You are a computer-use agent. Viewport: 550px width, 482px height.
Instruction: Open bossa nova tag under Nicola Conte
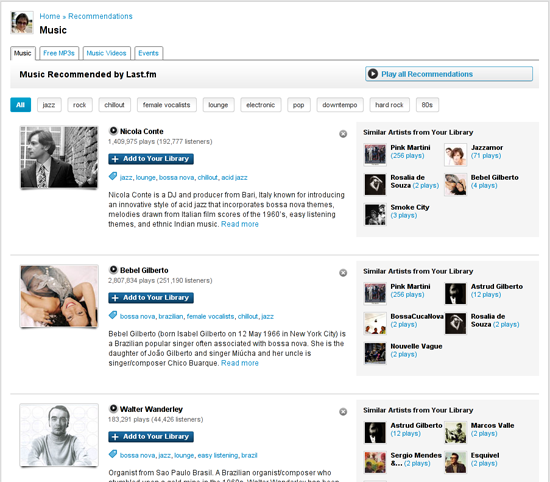point(176,178)
